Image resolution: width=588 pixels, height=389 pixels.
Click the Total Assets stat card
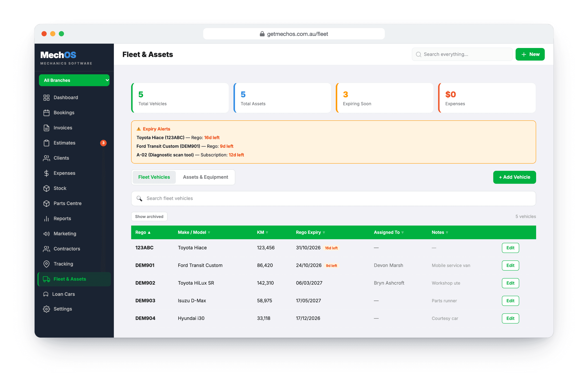click(x=282, y=98)
